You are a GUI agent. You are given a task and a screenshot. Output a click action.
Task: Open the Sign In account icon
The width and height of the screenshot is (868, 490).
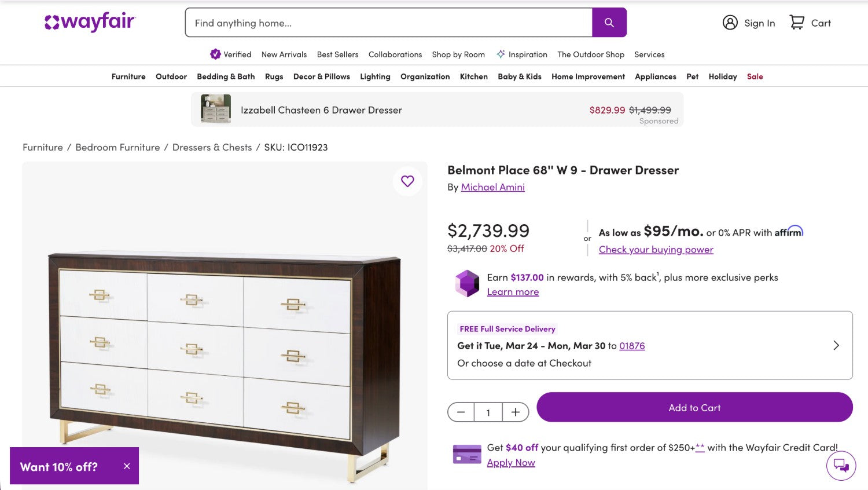(730, 23)
